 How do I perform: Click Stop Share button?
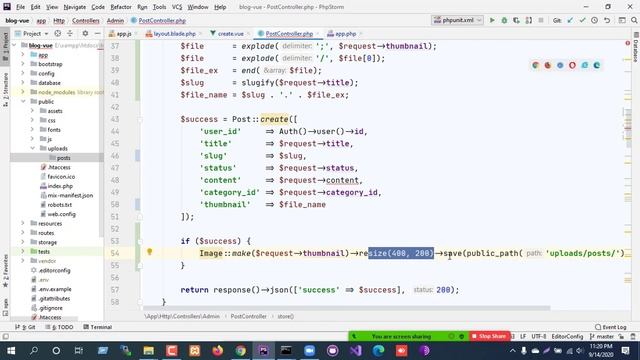489,336
